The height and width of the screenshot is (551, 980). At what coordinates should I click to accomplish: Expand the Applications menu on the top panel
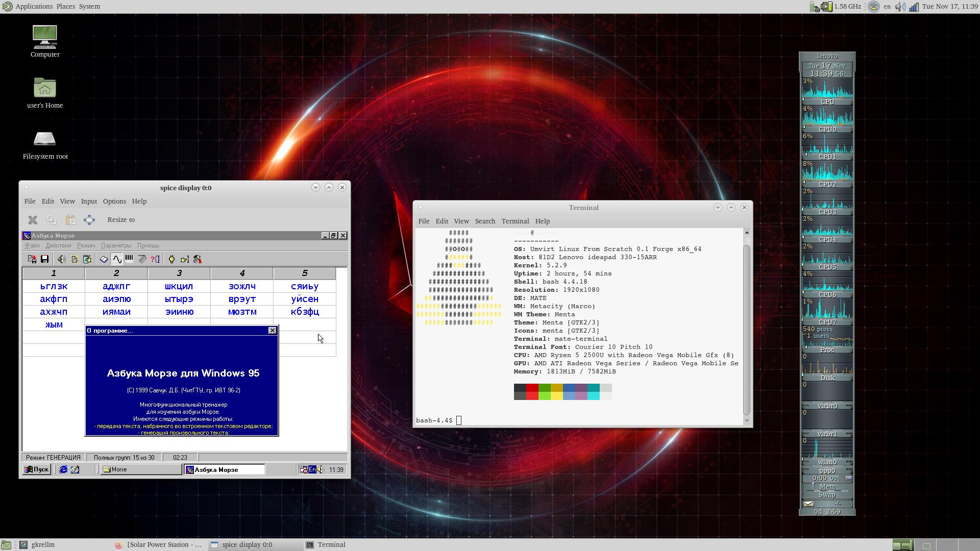34,7
